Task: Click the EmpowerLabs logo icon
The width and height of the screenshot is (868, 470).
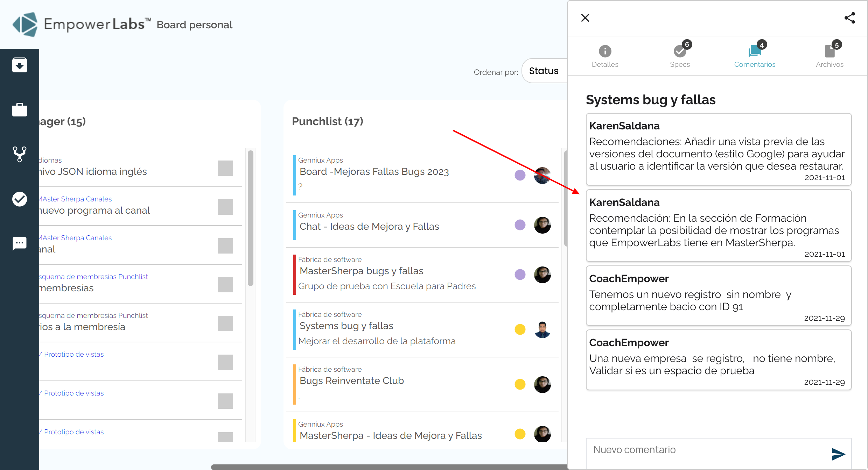Action: click(x=25, y=24)
